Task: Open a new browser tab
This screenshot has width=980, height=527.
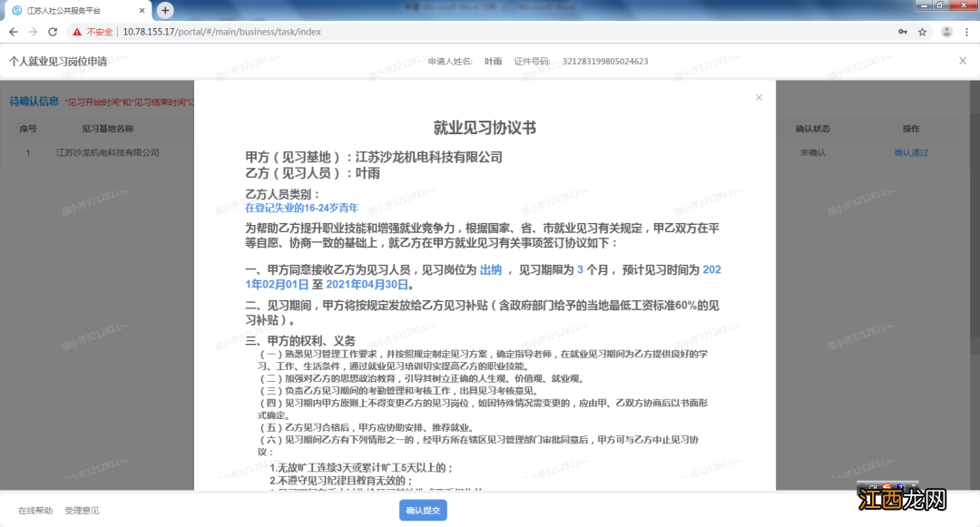Action: [x=163, y=11]
